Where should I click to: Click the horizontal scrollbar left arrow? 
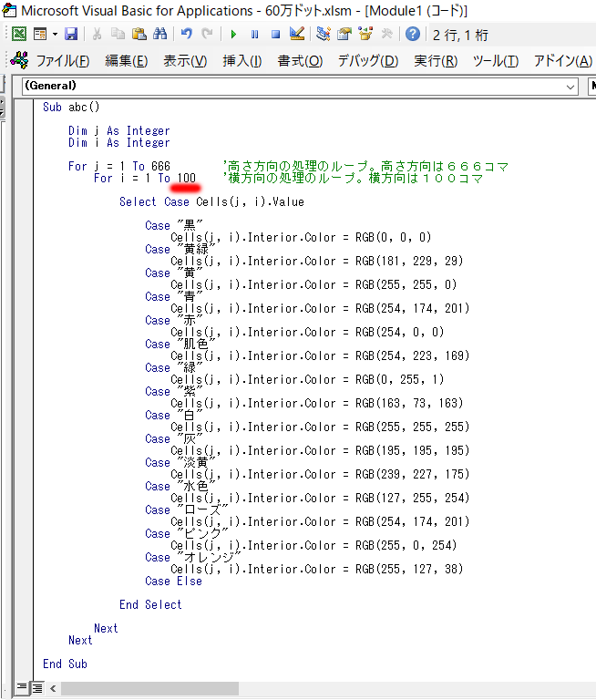click(53, 688)
